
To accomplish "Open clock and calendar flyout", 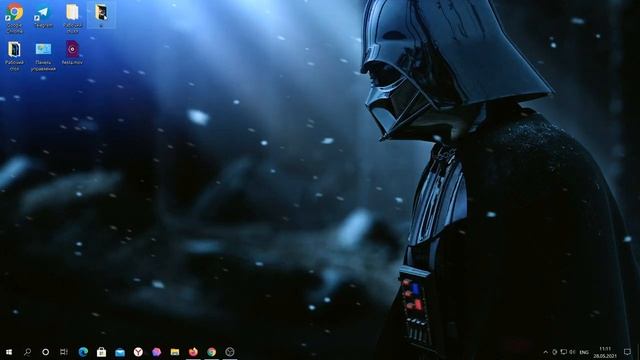I will [605, 352].
